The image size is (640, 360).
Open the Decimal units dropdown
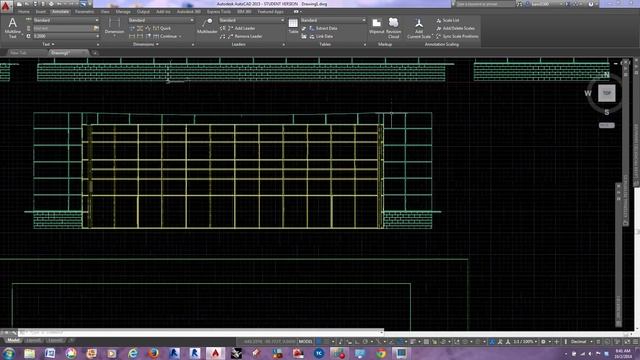click(x=581, y=341)
